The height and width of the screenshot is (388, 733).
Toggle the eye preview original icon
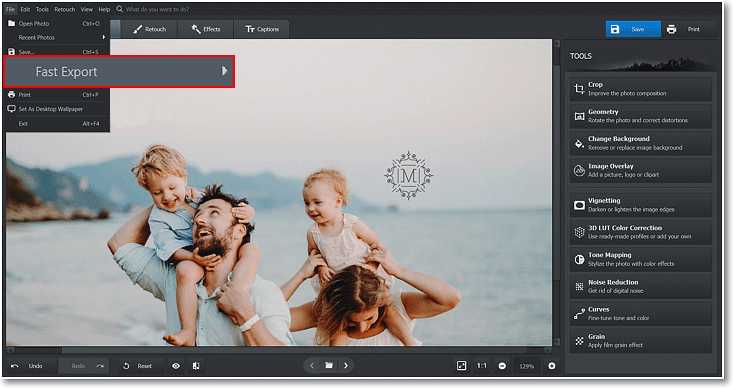pos(176,366)
